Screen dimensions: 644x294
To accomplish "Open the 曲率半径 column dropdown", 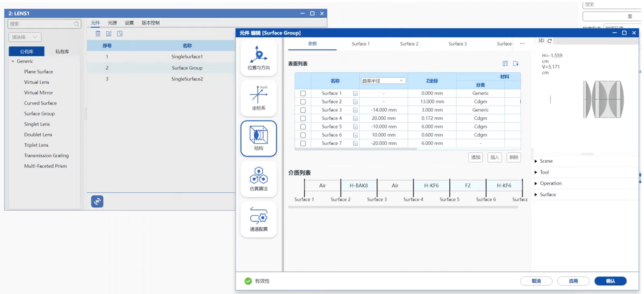I will click(x=382, y=81).
